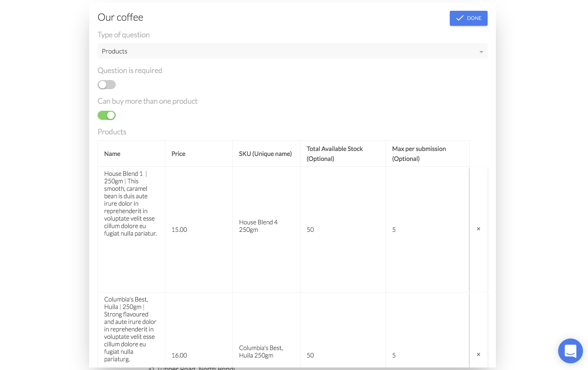The height and width of the screenshot is (370, 588).
Task: Click the dropdown arrow on the Products selector
Action: coord(481,52)
